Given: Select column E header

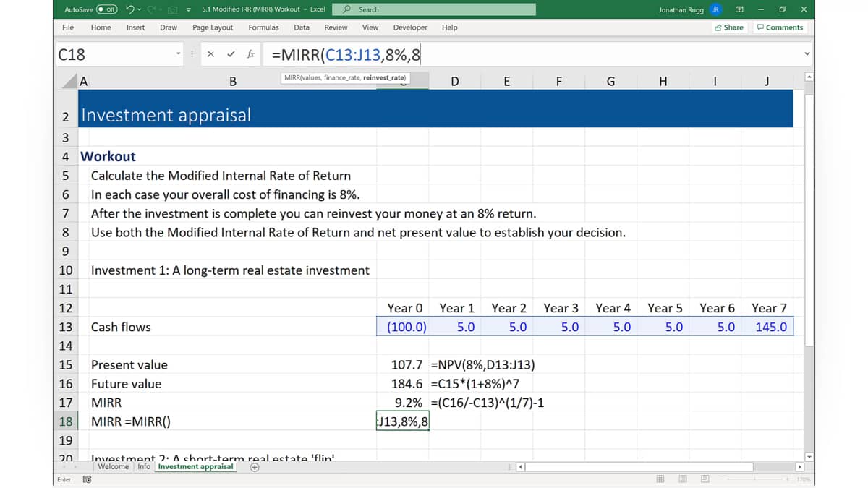Looking at the screenshot, I should 506,82.
